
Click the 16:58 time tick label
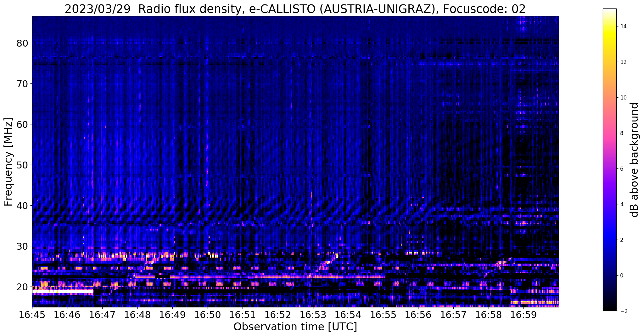488,315
